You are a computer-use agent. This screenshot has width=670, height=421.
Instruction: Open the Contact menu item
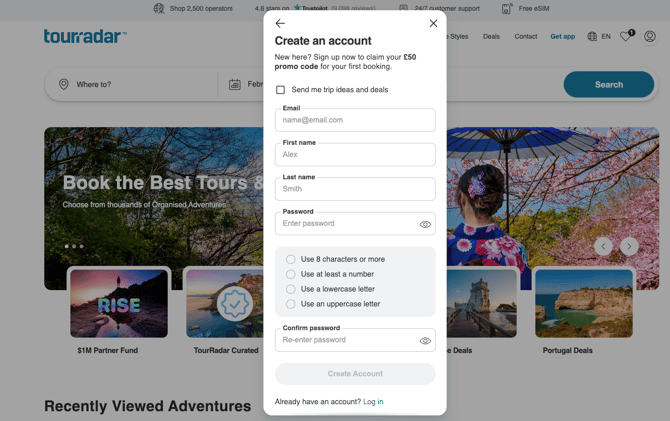(x=525, y=37)
